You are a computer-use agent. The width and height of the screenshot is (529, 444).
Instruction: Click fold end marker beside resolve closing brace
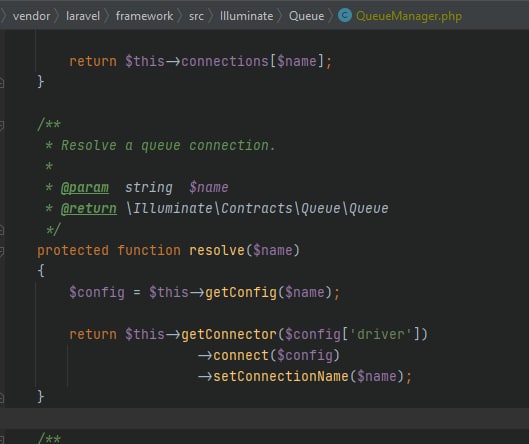tap(1, 398)
